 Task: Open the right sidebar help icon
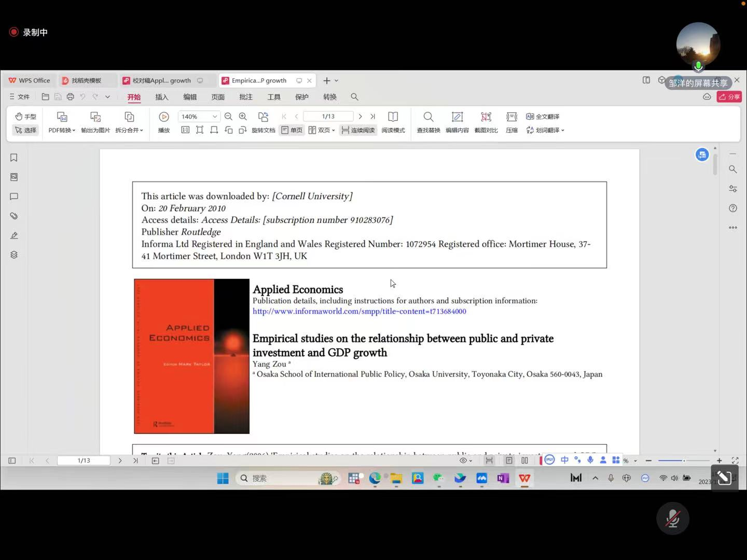(x=732, y=208)
